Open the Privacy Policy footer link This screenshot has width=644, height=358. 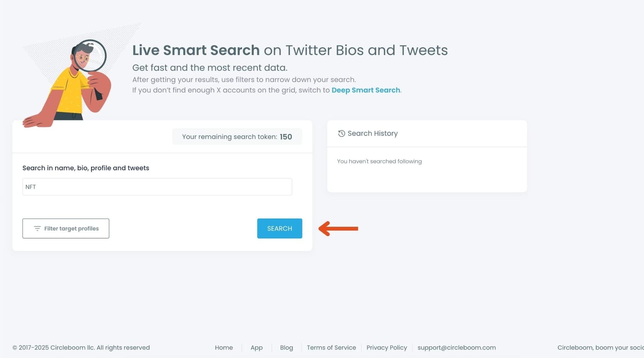[x=387, y=348]
